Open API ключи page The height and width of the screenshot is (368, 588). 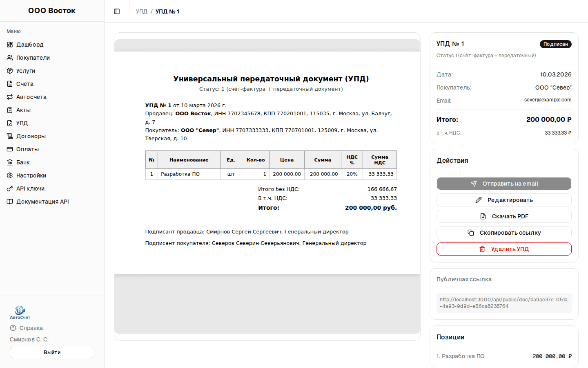52,188
